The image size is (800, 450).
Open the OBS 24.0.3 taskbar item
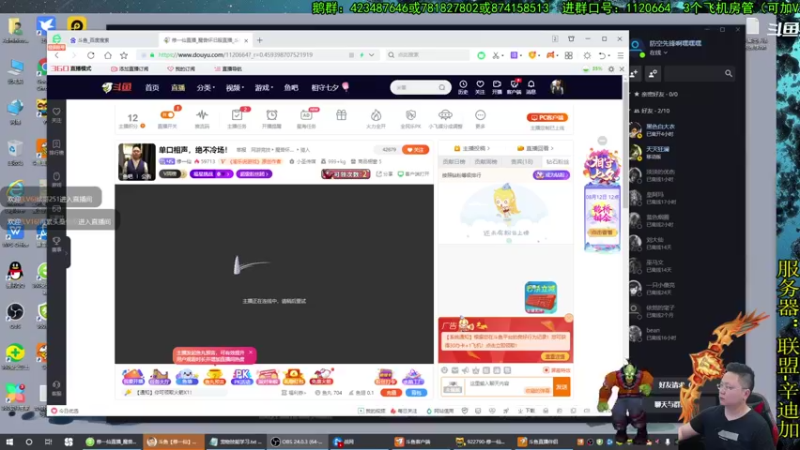(297, 442)
